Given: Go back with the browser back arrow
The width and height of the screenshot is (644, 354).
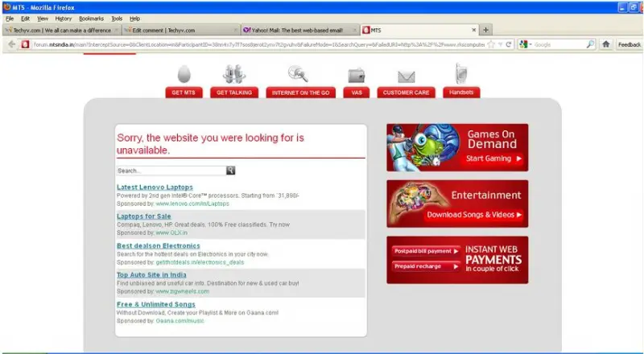Looking at the screenshot, I should [11, 44].
